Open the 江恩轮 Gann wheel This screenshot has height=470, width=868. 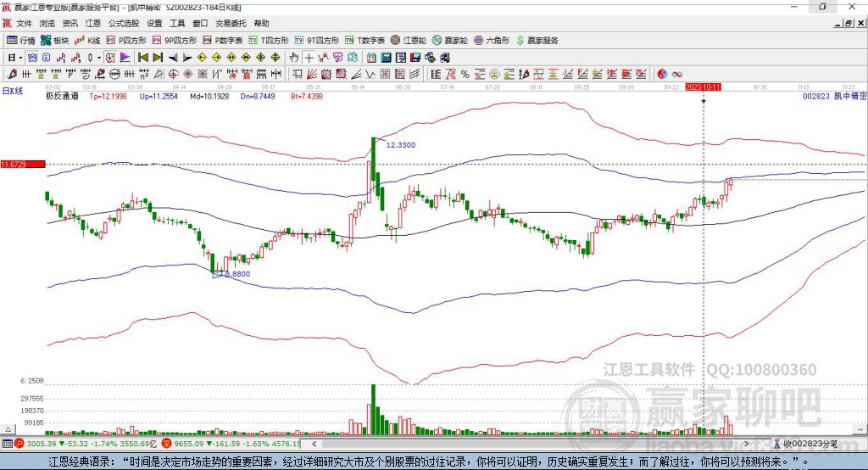[409, 41]
